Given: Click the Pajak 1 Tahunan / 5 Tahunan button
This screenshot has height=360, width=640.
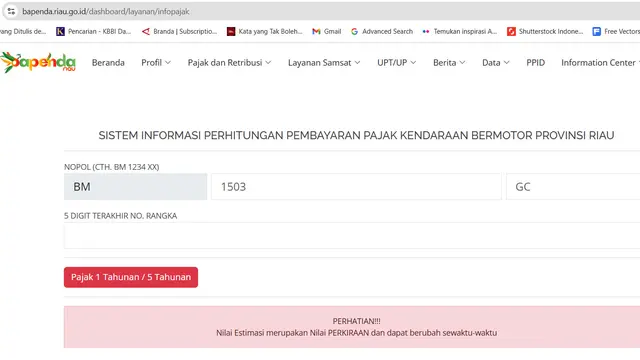Looking at the screenshot, I should point(131,277).
